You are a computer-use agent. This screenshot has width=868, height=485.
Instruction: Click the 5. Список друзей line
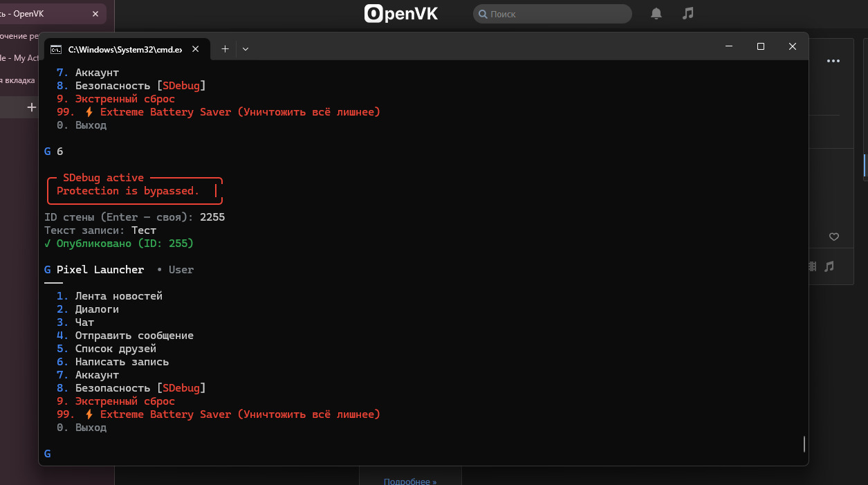pyautogui.click(x=107, y=349)
